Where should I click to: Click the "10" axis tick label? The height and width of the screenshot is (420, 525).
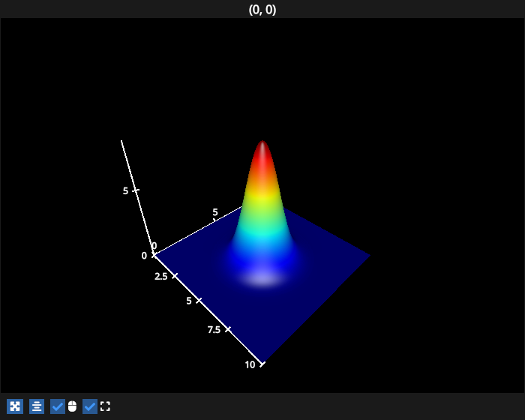click(250, 364)
